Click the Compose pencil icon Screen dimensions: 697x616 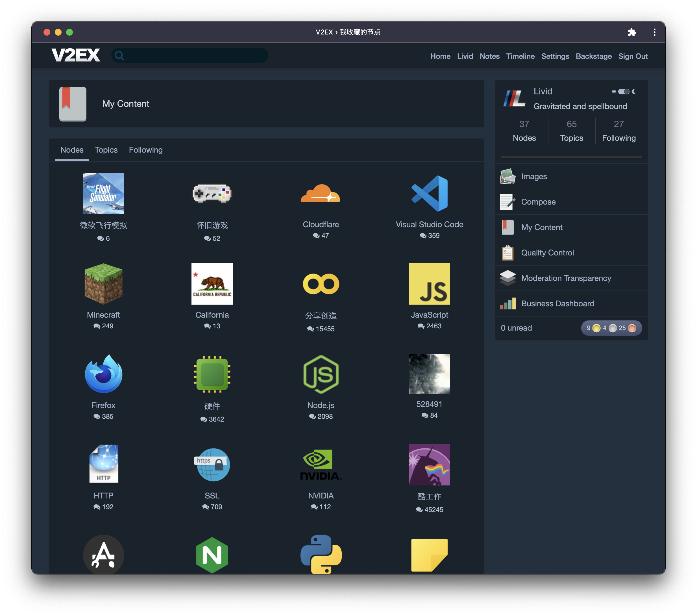coord(507,202)
